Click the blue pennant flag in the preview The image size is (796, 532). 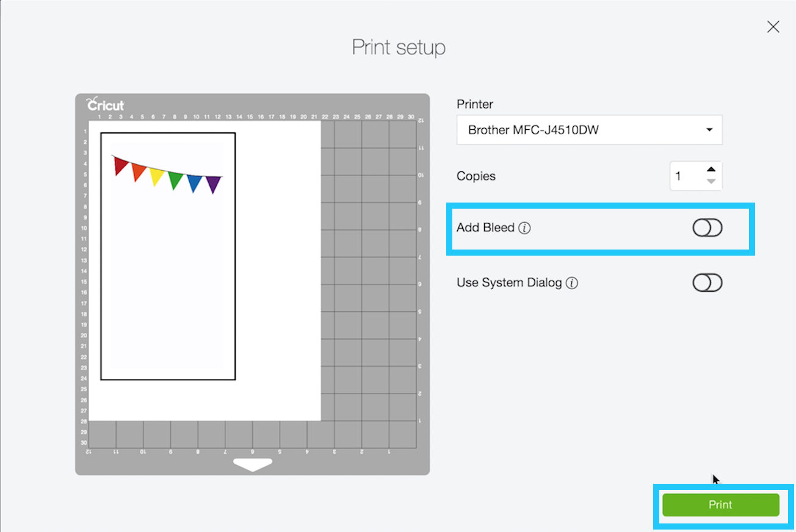click(x=194, y=182)
